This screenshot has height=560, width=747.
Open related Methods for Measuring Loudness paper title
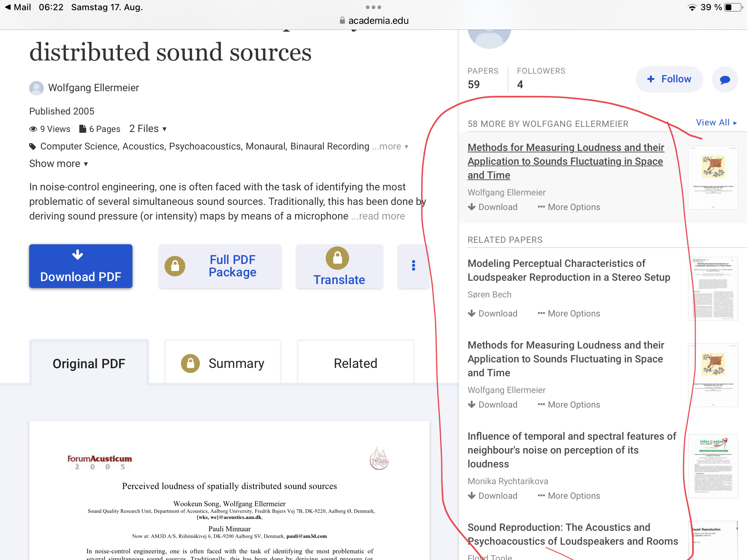tap(566, 359)
